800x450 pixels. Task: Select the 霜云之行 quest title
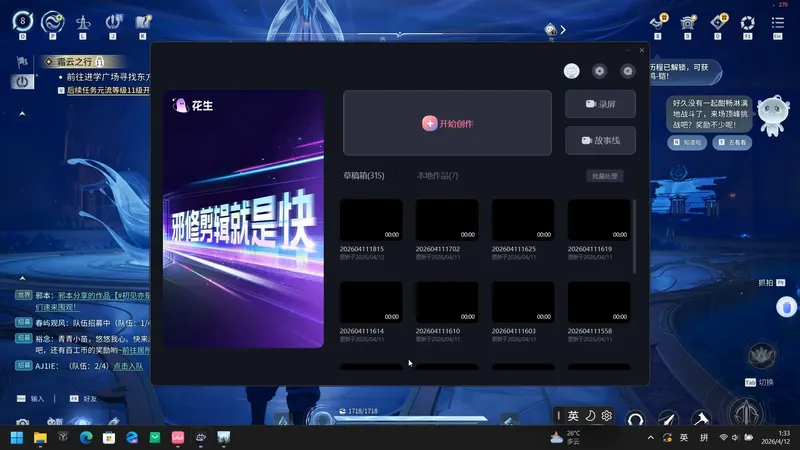74,62
